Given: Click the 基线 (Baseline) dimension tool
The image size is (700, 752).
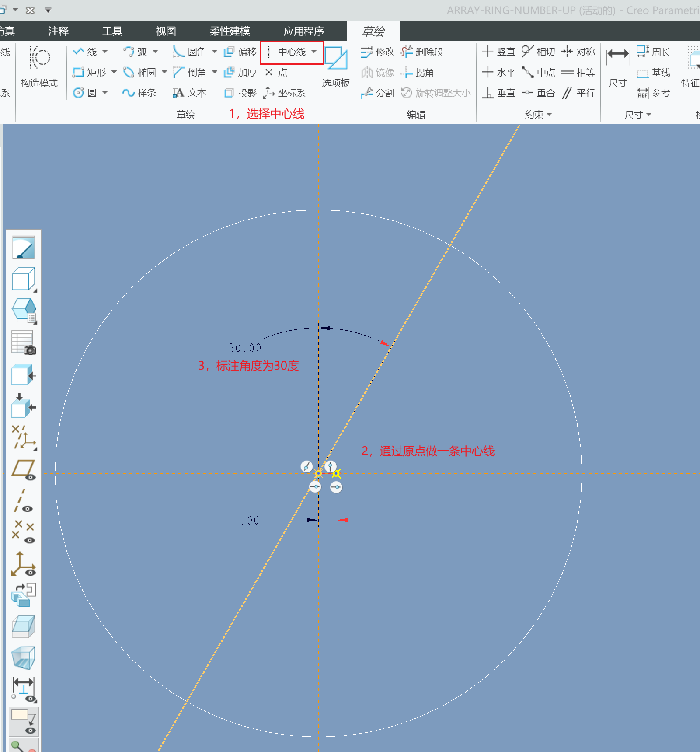Looking at the screenshot, I should click(653, 72).
